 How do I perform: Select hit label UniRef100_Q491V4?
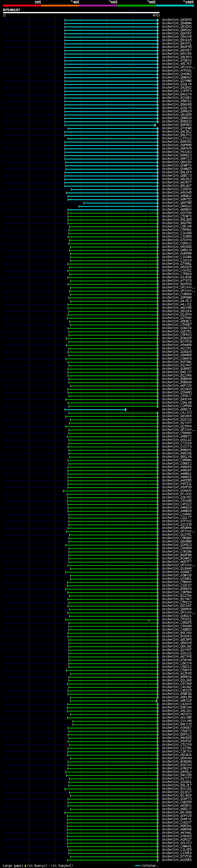click(177, 399)
